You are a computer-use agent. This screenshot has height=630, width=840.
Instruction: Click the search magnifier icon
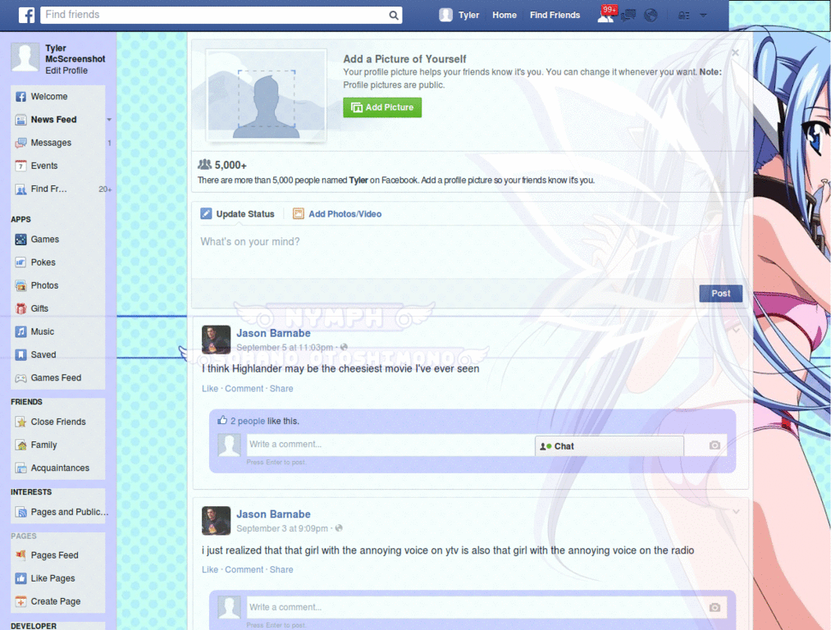[393, 16]
